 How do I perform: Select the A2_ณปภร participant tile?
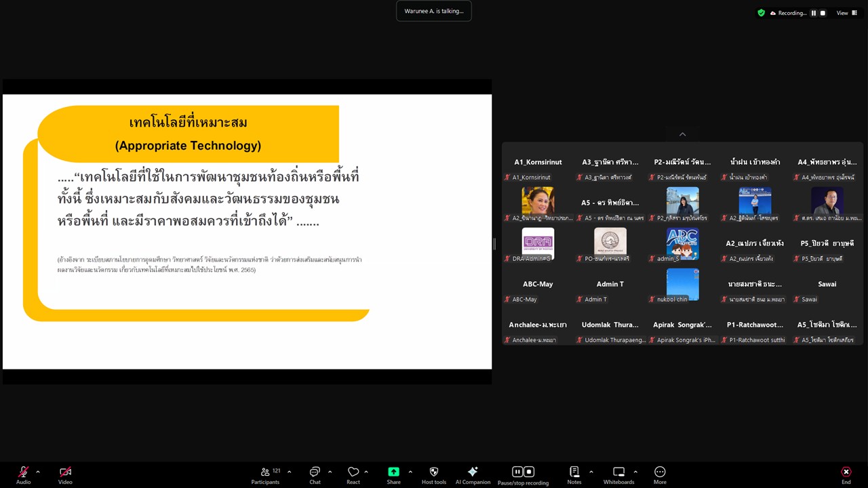click(x=755, y=244)
